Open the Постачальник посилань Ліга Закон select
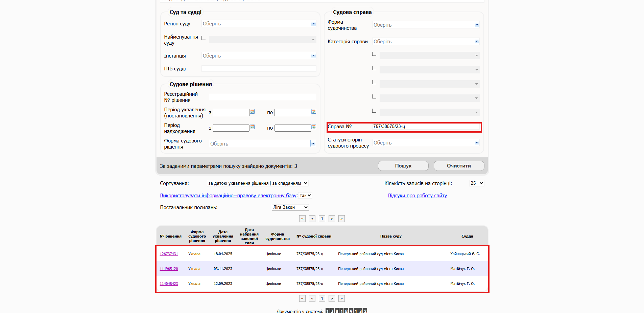The image size is (644, 313). coord(290,207)
